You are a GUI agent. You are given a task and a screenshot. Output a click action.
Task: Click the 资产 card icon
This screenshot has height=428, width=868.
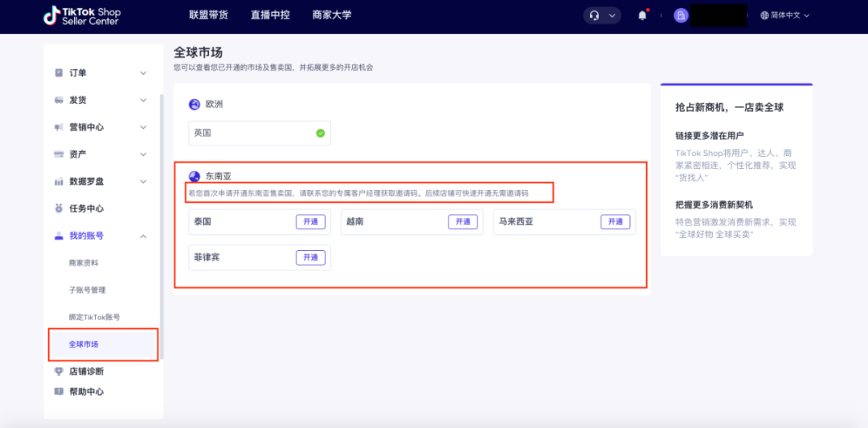point(59,154)
